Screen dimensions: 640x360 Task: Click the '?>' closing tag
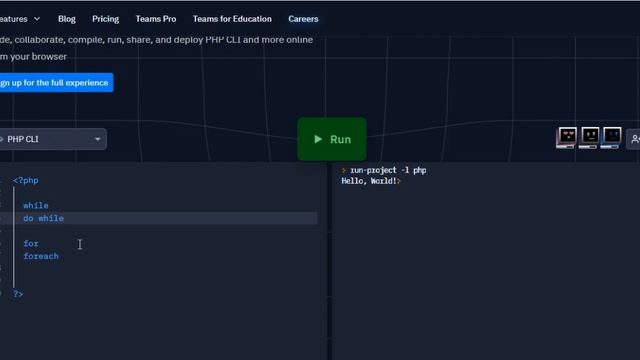click(18, 294)
